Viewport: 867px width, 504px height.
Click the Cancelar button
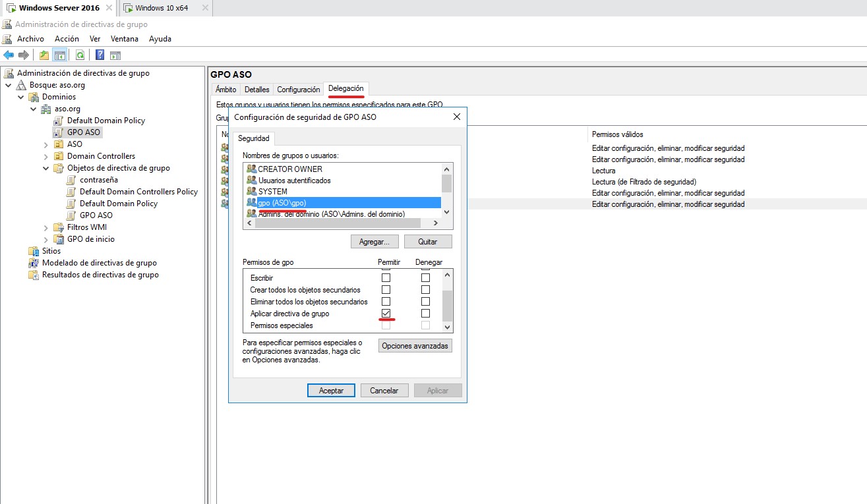(x=384, y=391)
